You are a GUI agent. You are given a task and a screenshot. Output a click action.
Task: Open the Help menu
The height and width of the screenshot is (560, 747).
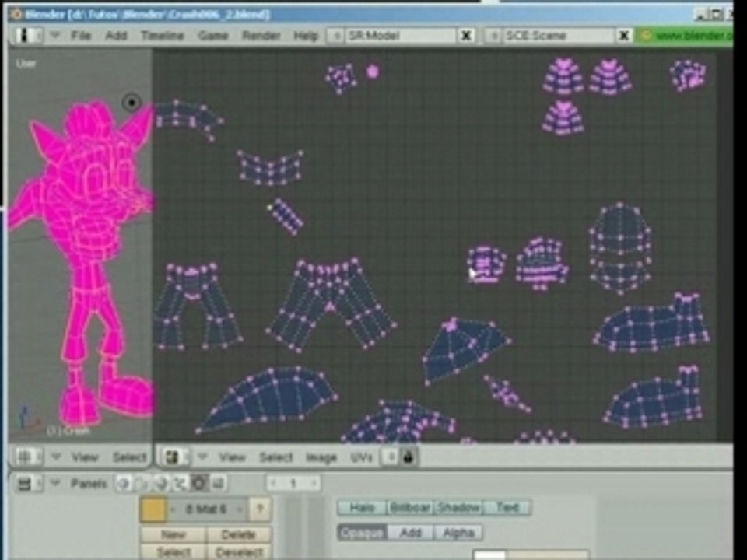click(305, 36)
